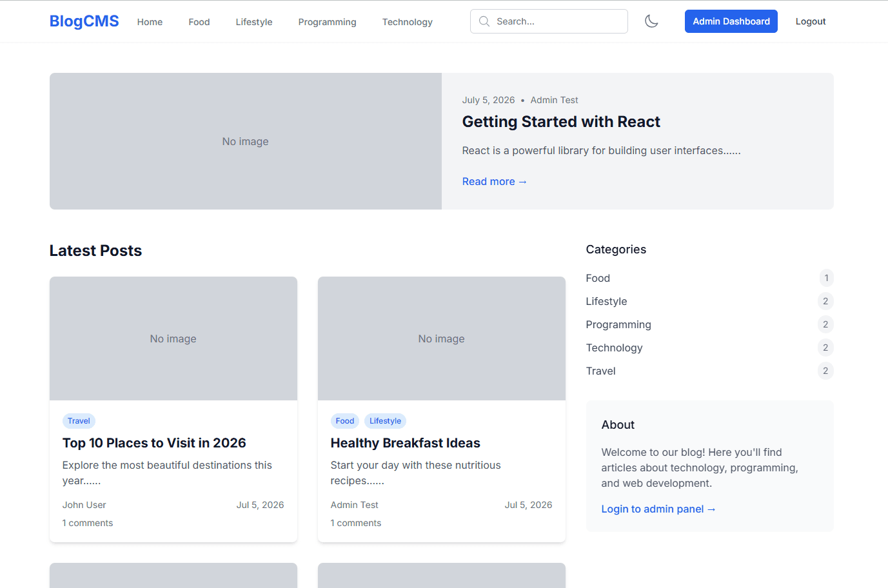Open the featured post's No image thumbnail
The image size is (888, 588).
click(x=246, y=141)
